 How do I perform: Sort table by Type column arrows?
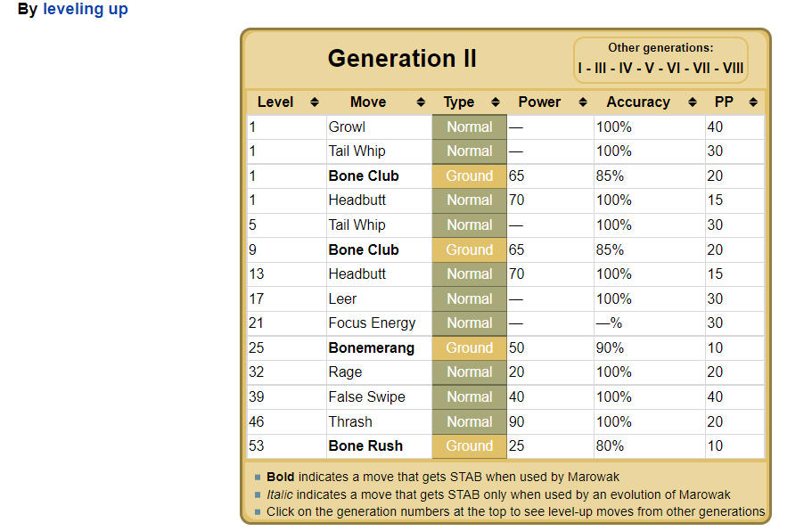click(496, 102)
